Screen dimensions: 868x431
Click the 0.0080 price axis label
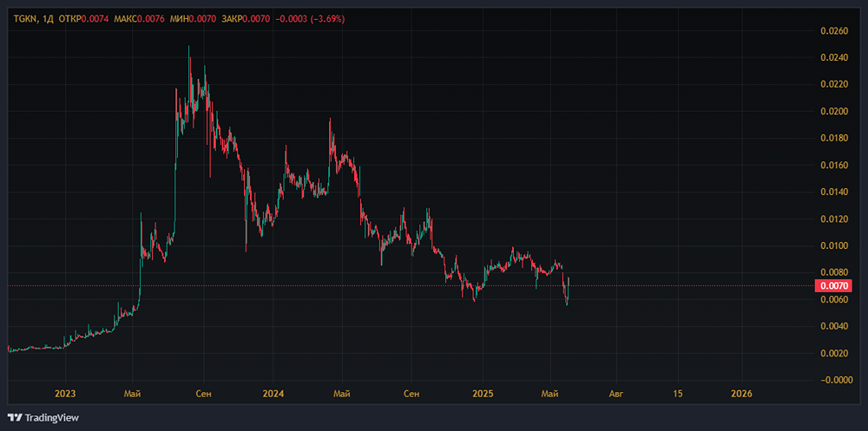click(833, 273)
